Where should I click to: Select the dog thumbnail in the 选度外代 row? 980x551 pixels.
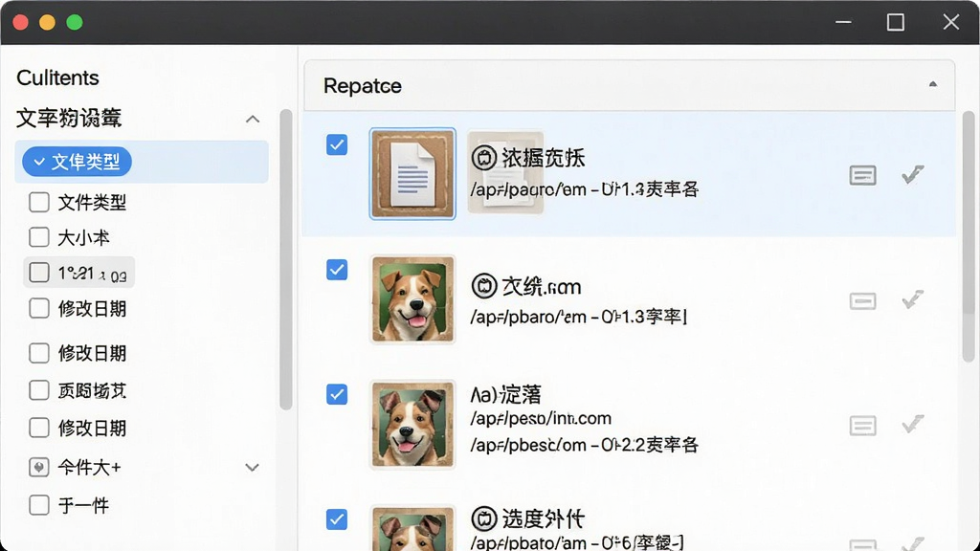(x=412, y=528)
